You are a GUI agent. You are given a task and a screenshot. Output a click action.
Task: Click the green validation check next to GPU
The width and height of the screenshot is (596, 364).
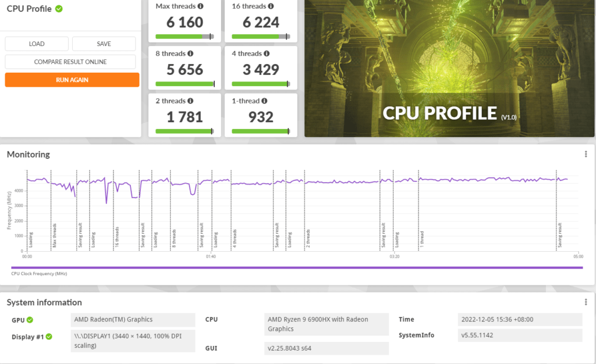(x=30, y=320)
